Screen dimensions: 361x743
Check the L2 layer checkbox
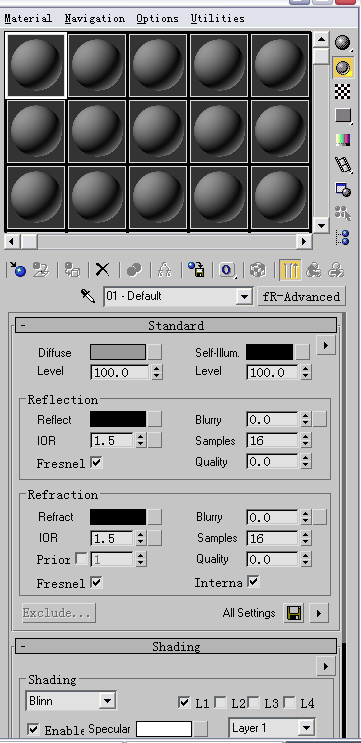tap(220, 702)
